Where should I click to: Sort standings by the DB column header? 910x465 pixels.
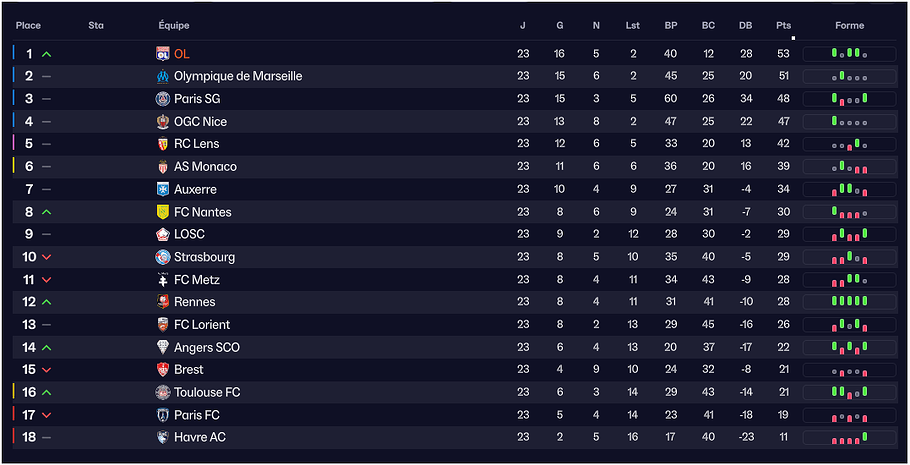745,25
